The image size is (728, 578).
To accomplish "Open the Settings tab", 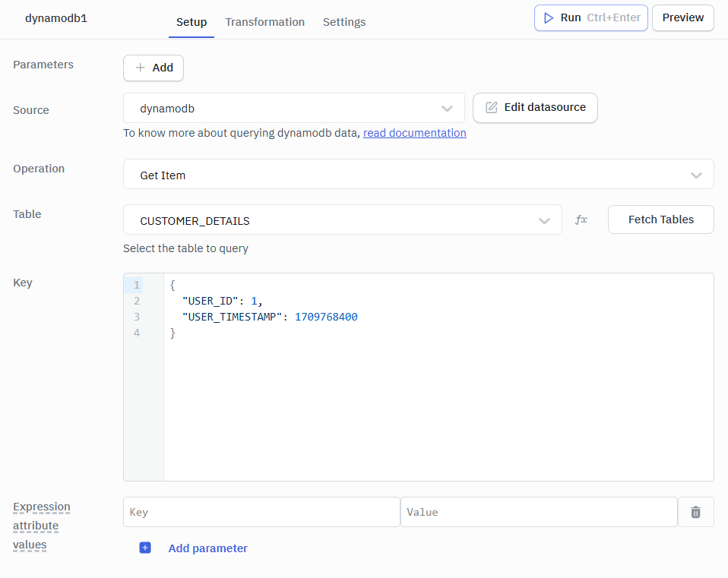I will click(344, 22).
